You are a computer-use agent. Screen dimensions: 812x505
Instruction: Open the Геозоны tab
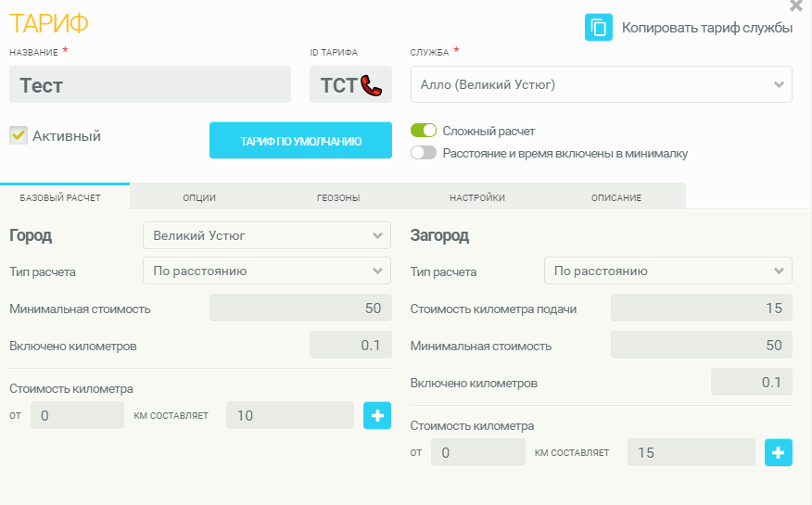[338, 197]
